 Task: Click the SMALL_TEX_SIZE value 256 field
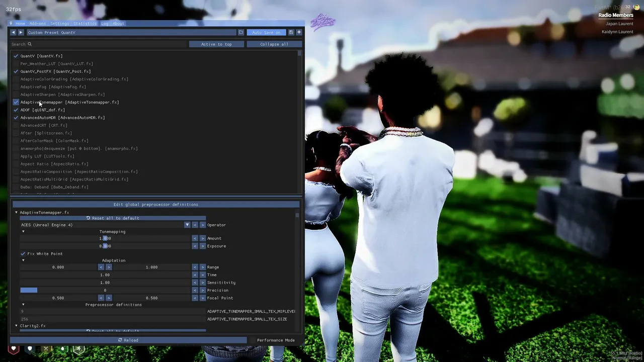pos(113,319)
